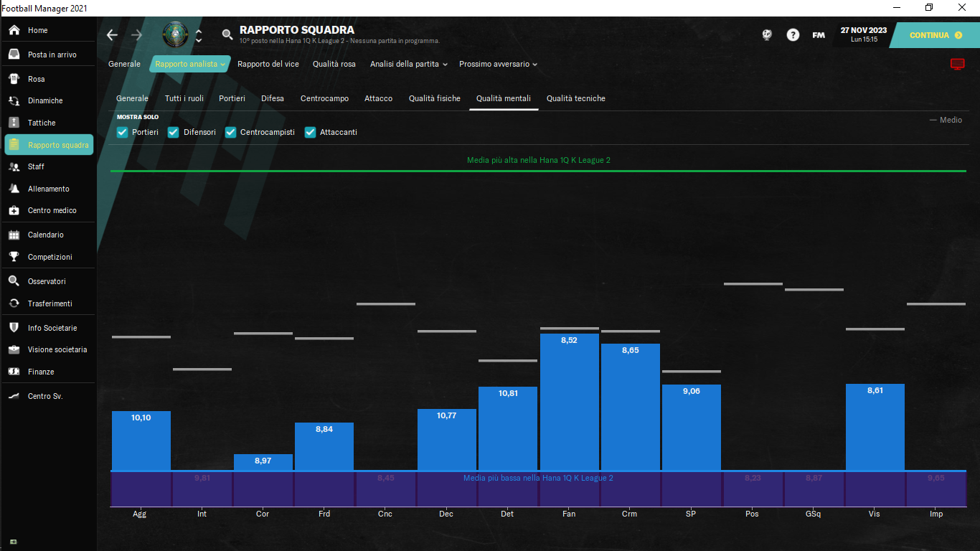
Task: Open Info Societarie shield icon
Action: click(14, 328)
